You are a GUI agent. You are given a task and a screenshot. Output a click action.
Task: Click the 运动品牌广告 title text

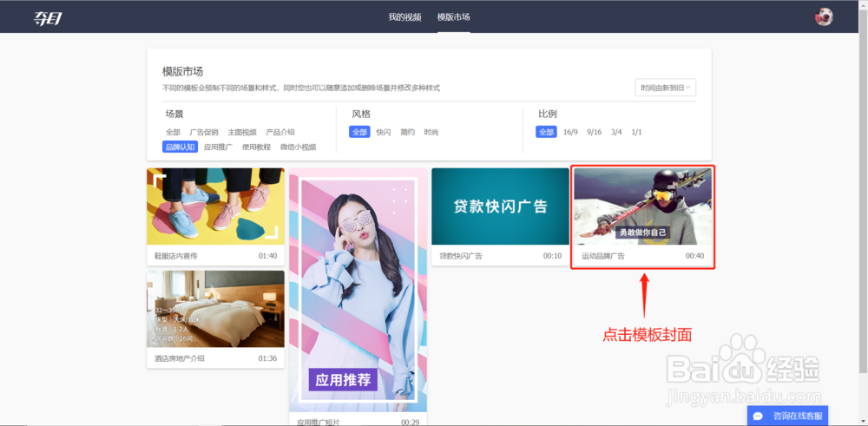(x=603, y=256)
